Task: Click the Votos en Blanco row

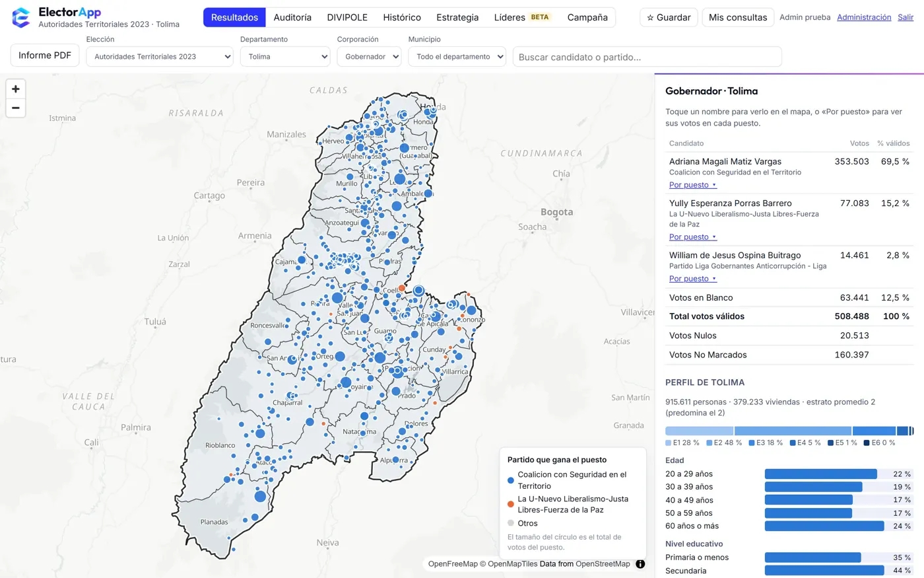Action: tap(789, 297)
